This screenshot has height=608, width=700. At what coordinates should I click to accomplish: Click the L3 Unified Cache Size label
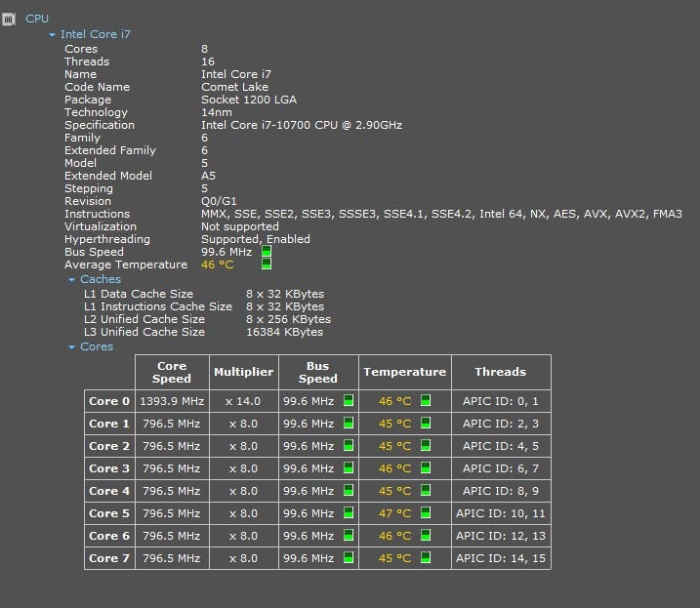144,332
